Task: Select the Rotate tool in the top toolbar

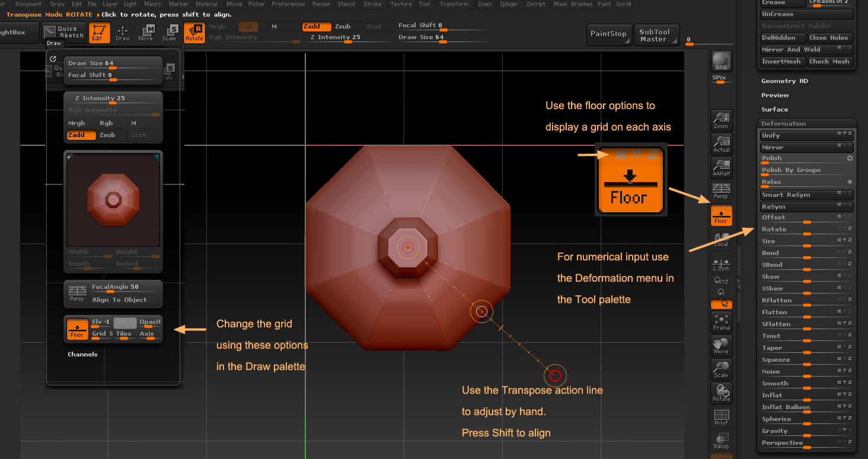Action: [x=194, y=33]
